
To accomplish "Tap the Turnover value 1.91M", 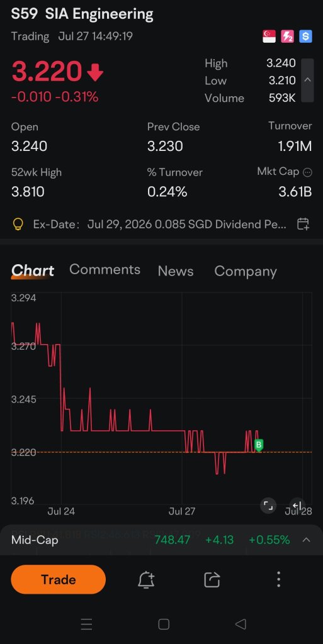I will (295, 146).
